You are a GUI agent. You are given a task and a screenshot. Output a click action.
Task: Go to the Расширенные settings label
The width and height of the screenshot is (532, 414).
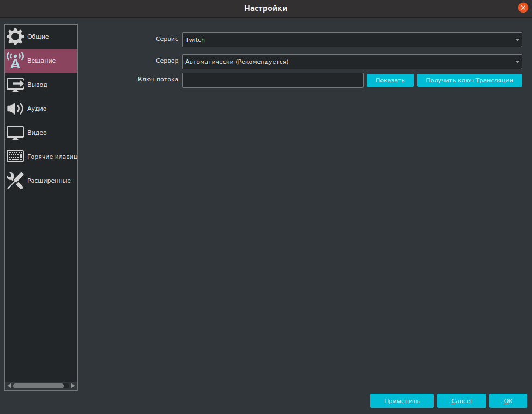click(49, 181)
